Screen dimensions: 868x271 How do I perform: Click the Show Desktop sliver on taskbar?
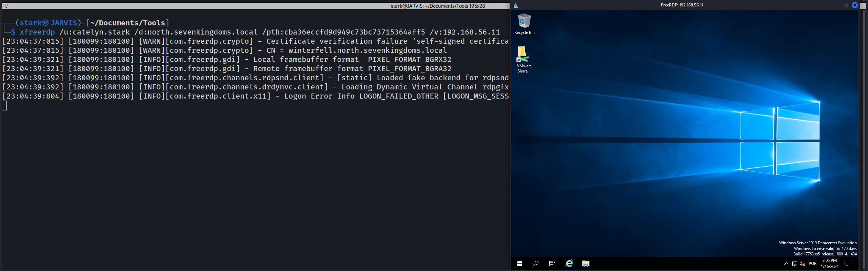tap(857, 264)
